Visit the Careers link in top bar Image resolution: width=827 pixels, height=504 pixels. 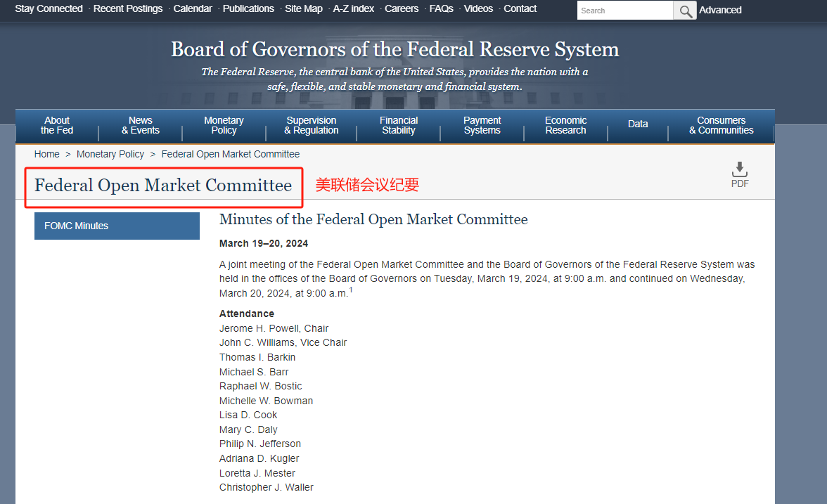click(402, 8)
